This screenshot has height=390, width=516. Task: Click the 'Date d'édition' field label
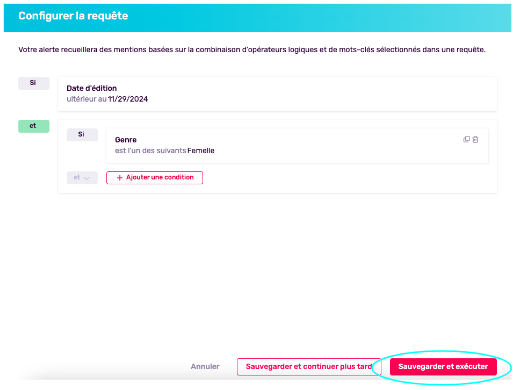pyautogui.click(x=92, y=88)
